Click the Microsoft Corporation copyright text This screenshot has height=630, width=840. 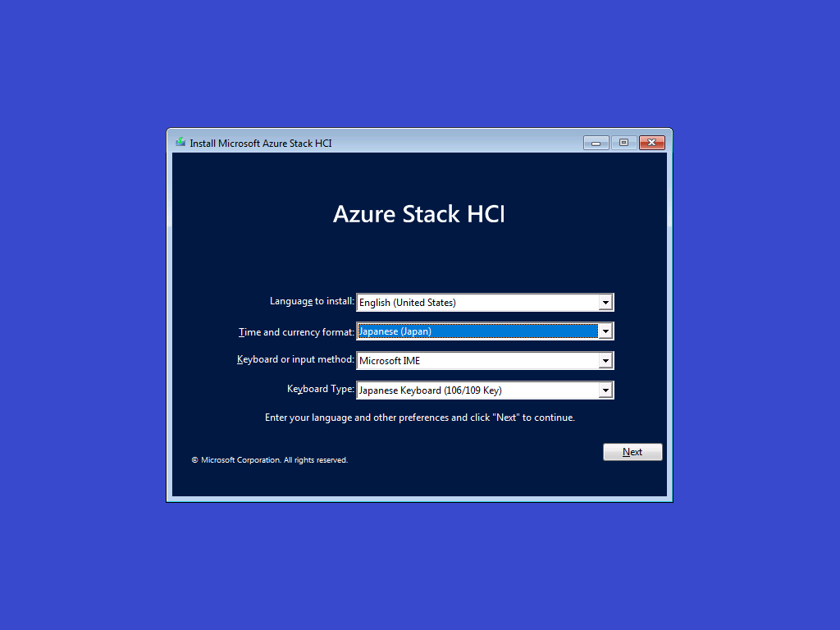270,459
